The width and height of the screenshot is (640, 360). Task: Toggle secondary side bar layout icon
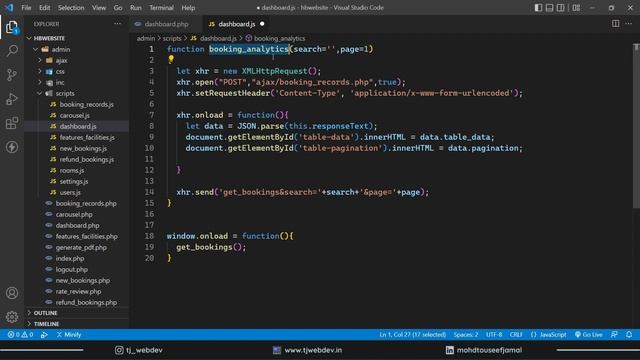[x=561, y=7]
